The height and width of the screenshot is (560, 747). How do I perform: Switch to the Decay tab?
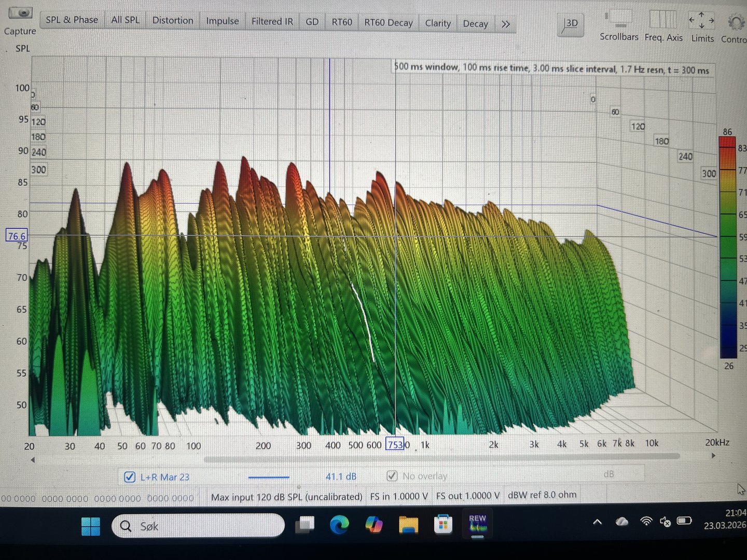[x=475, y=24]
